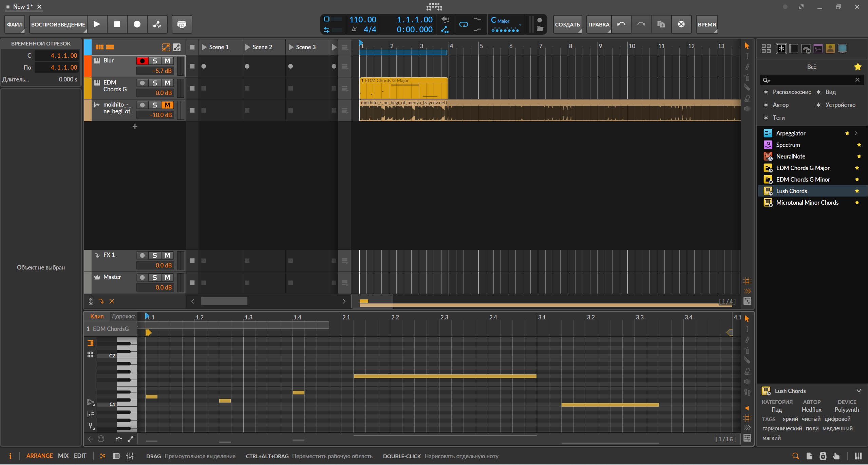Image resolution: width=868 pixels, height=465 pixels.
Task: Unmute the mokhito audio track
Action: pos(167,105)
